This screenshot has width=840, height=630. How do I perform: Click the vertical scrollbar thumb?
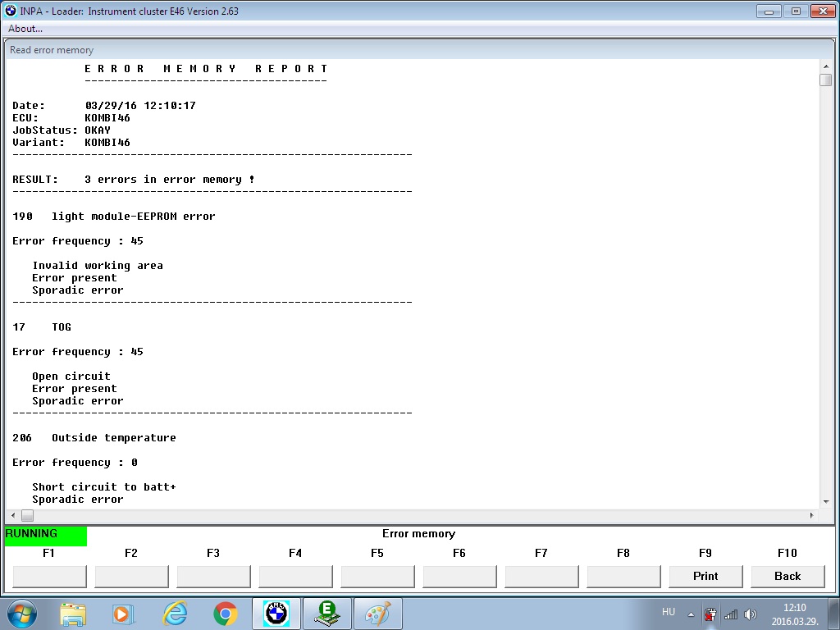(x=825, y=80)
